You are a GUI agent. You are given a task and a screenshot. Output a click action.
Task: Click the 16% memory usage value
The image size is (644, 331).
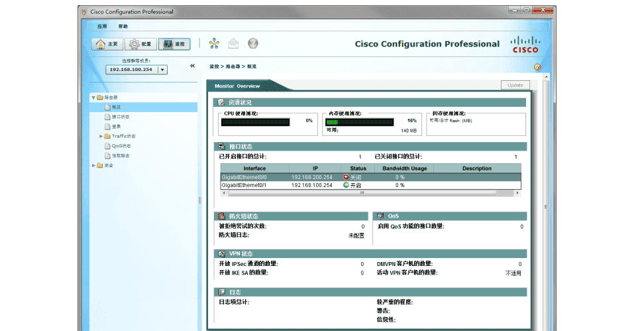pos(412,121)
